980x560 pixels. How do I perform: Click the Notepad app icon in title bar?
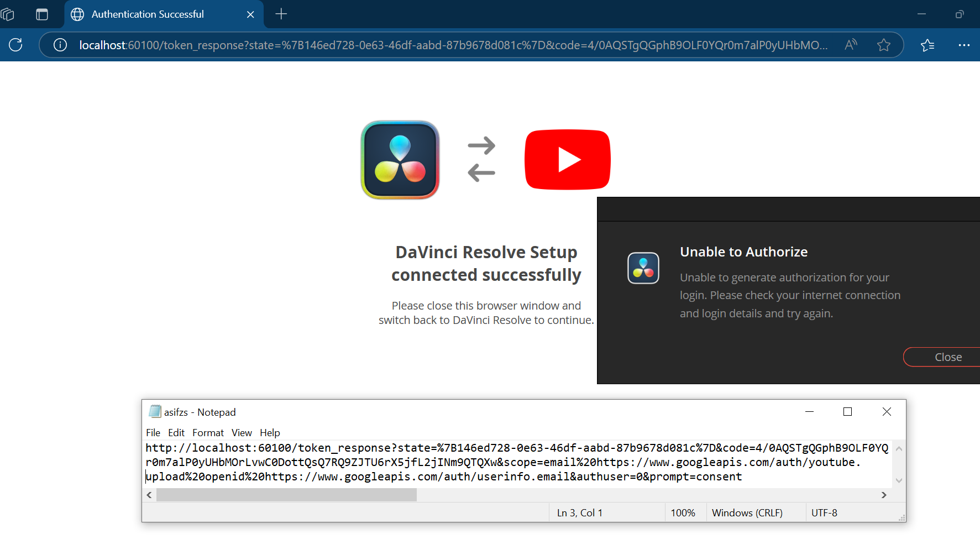(x=155, y=411)
